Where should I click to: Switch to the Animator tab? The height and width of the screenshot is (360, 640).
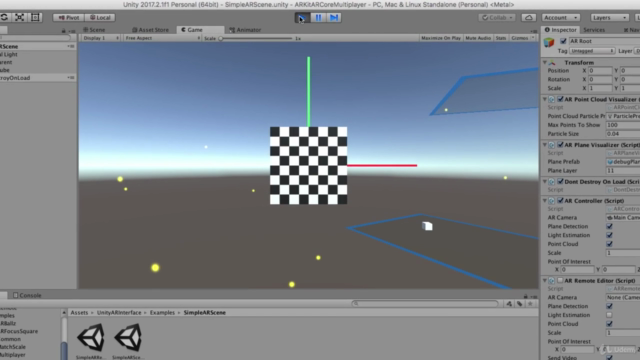[x=245, y=30]
